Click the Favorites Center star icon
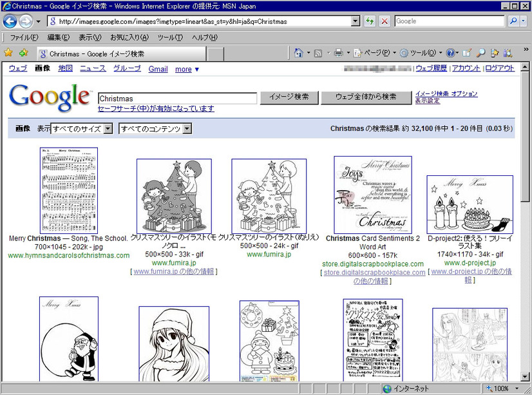532x395 pixels. pos(8,53)
